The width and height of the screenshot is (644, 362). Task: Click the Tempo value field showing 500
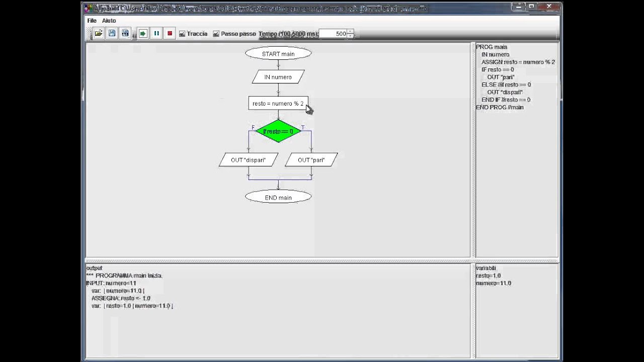[x=333, y=34]
